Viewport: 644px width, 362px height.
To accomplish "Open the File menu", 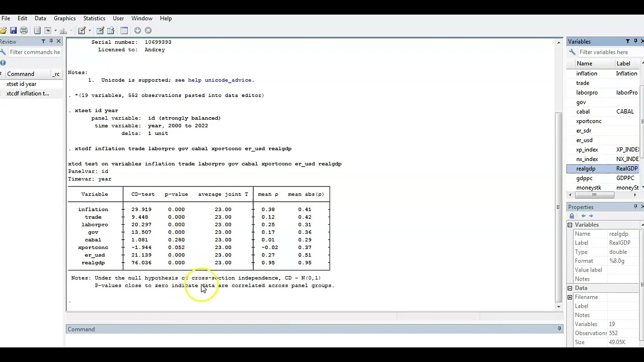I will click(x=6, y=18).
